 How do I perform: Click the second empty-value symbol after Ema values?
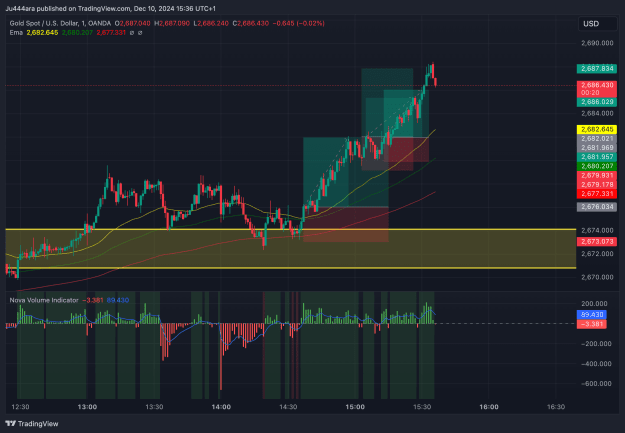(x=140, y=33)
